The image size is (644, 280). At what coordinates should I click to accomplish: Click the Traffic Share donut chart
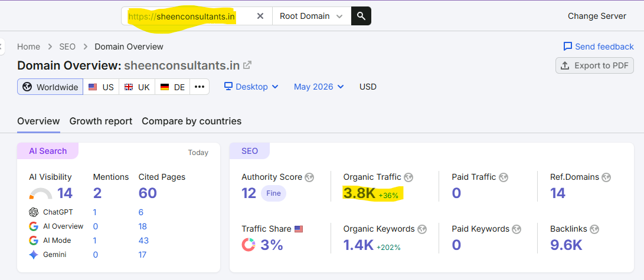click(x=249, y=245)
